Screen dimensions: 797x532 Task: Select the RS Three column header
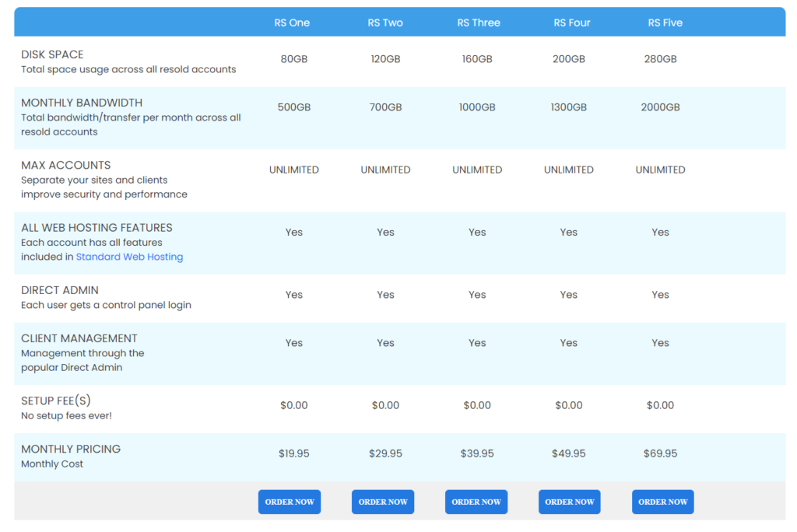click(x=479, y=23)
